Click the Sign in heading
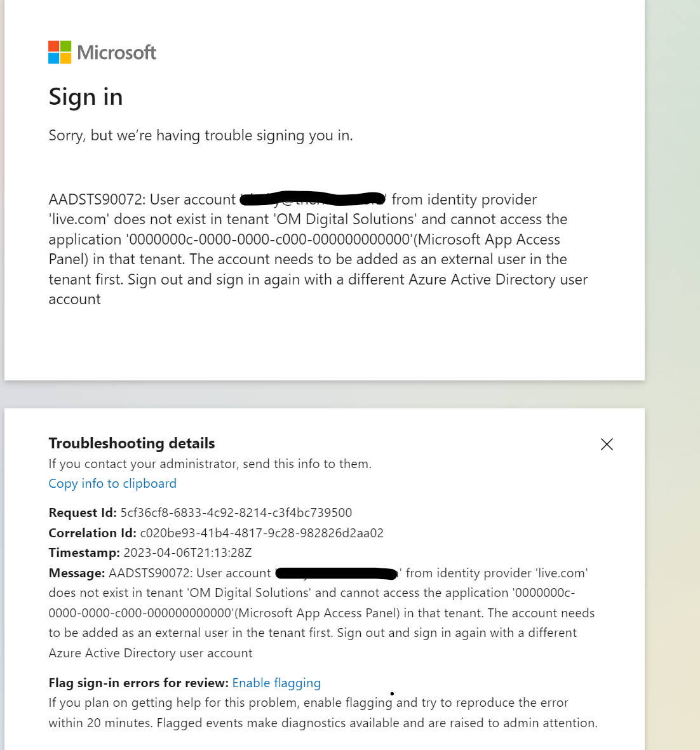Screen dimensions: 700x750 86,97
